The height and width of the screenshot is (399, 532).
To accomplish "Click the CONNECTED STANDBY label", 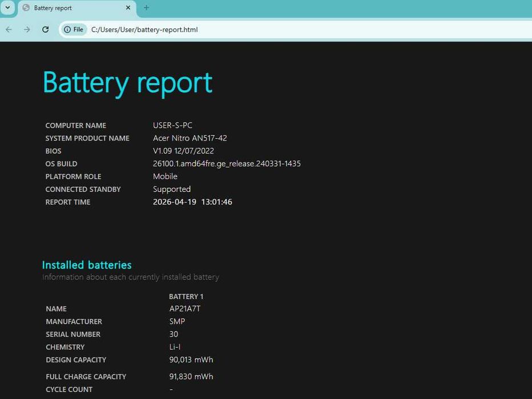I will [x=83, y=190].
